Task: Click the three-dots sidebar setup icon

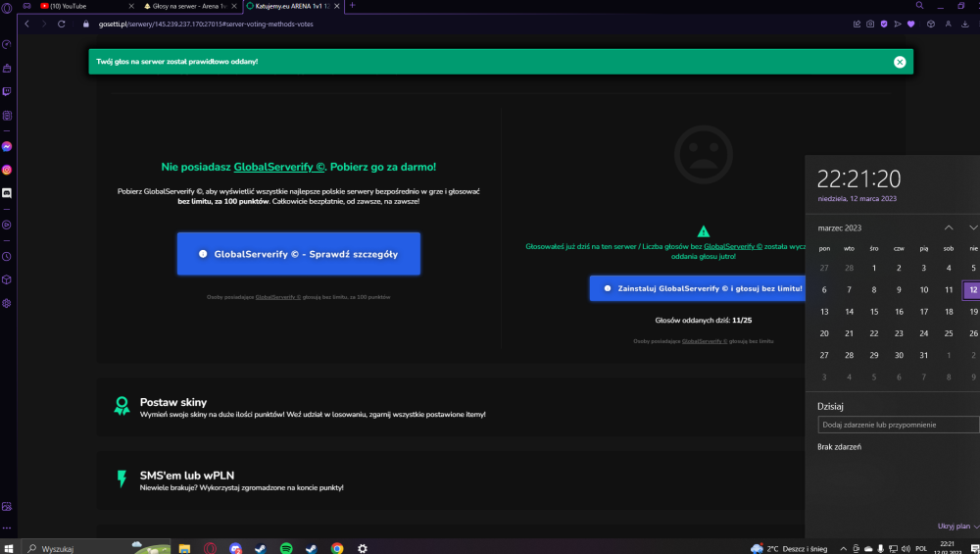Action: click(x=7, y=528)
